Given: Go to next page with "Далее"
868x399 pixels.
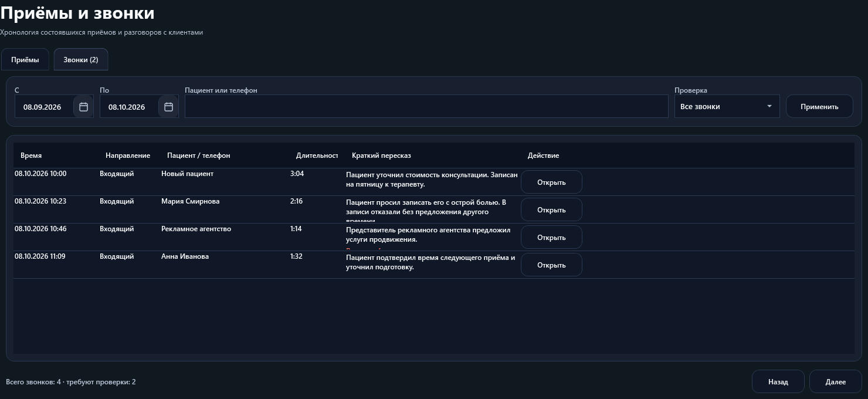Looking at the screenshot, I should click(x=835, y=381).
